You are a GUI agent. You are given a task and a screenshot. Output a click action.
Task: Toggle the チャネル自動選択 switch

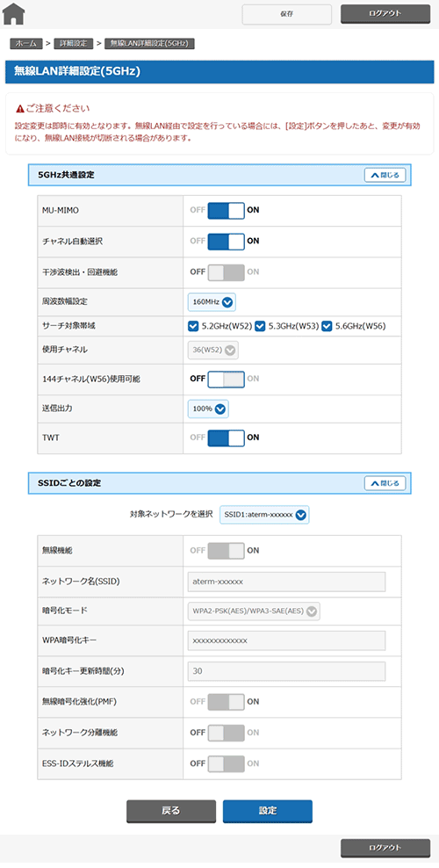click(227, 242)
